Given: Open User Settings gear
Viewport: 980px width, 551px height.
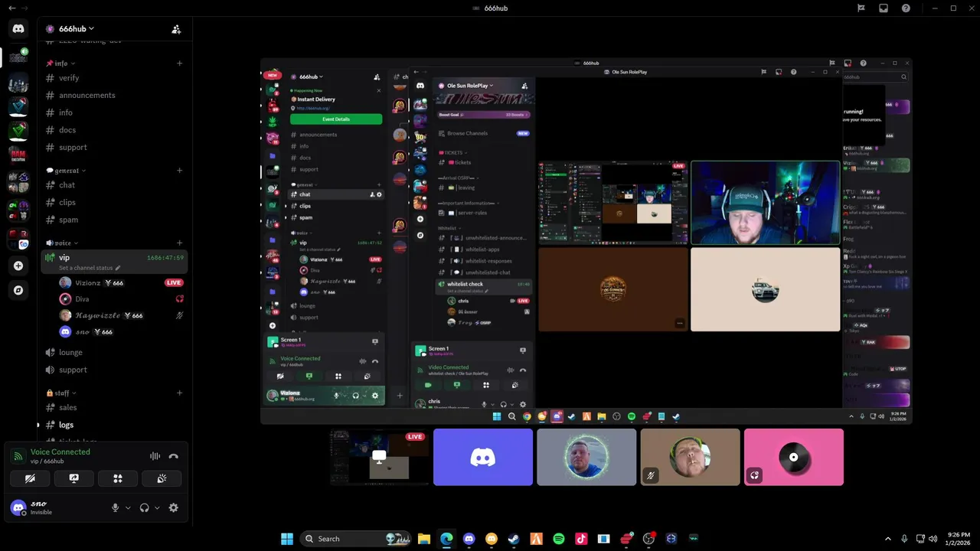Looking at the screenshot, I should pyautogui.click(x=174, y=507).
